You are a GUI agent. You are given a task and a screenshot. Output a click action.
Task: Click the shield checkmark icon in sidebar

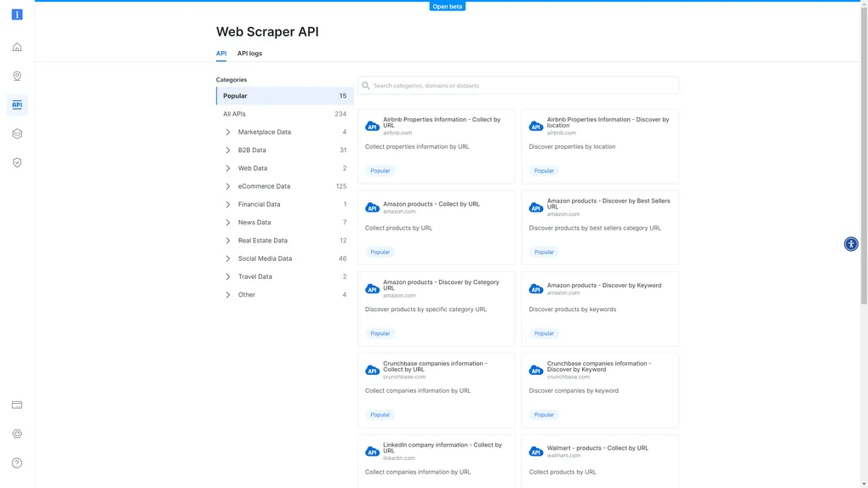(x=17, y=162)
